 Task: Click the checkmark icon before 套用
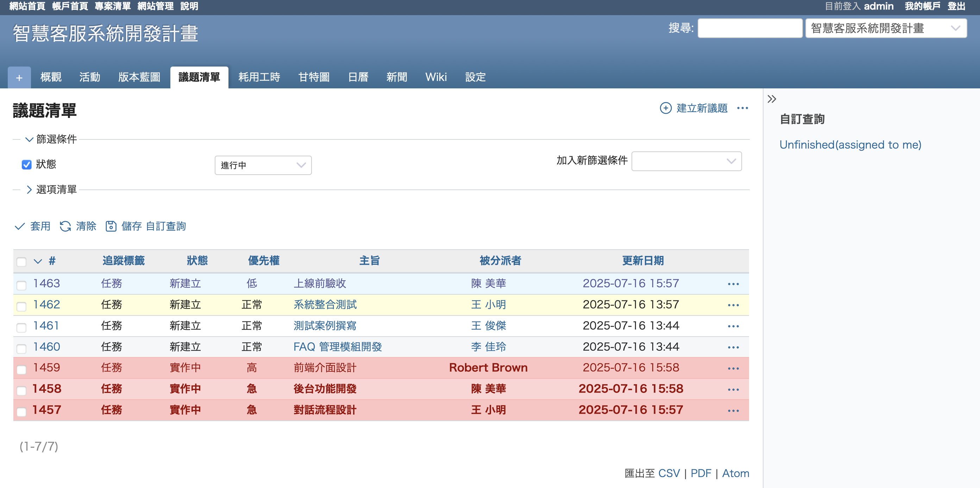coord(20,226)
